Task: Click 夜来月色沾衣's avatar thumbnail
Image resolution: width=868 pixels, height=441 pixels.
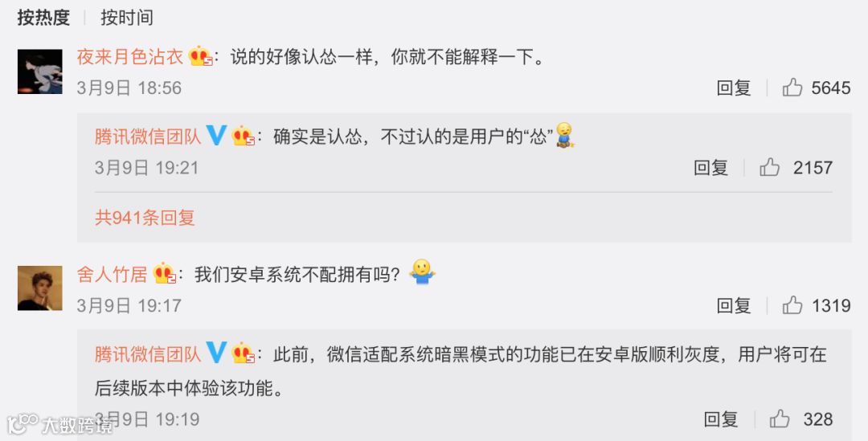Action: click(x=40, y=71)
